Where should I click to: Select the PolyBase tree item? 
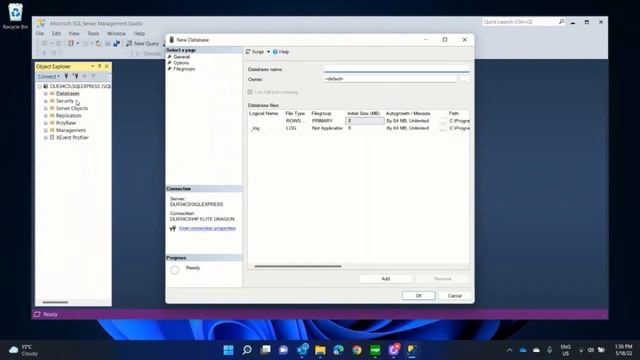pyautogui.click(x=66, y=123)
